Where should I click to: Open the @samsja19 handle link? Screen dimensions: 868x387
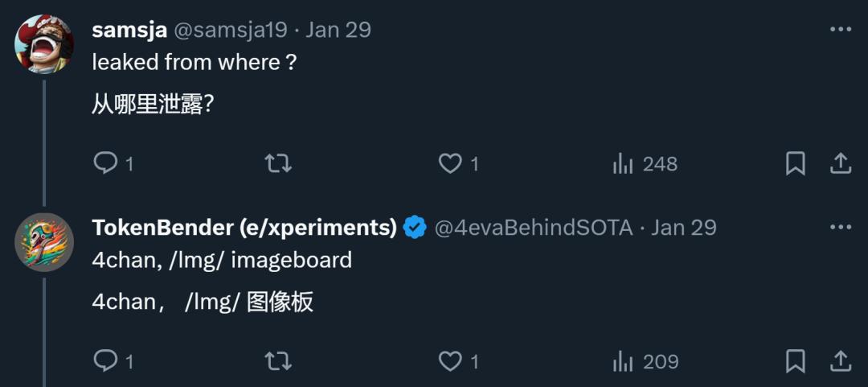click(231, 30)
